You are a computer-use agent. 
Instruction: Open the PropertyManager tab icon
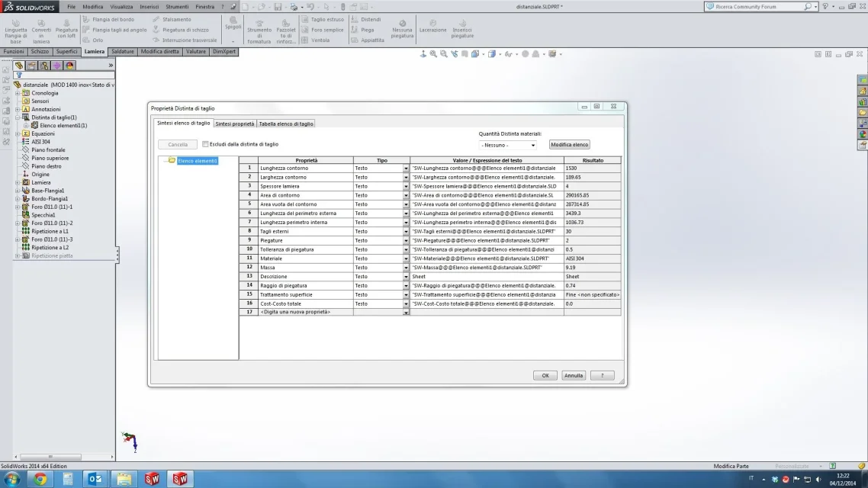tap(31, 66)
